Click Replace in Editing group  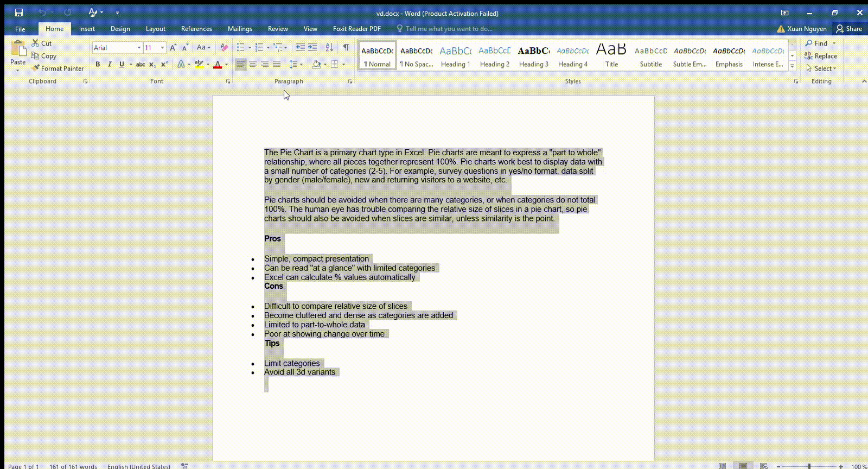click(x=821, y=56)
